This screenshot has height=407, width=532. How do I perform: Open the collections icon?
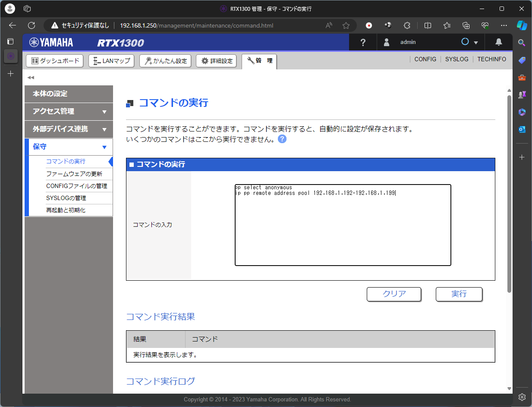pyautogui.click(x=466, y=25)
